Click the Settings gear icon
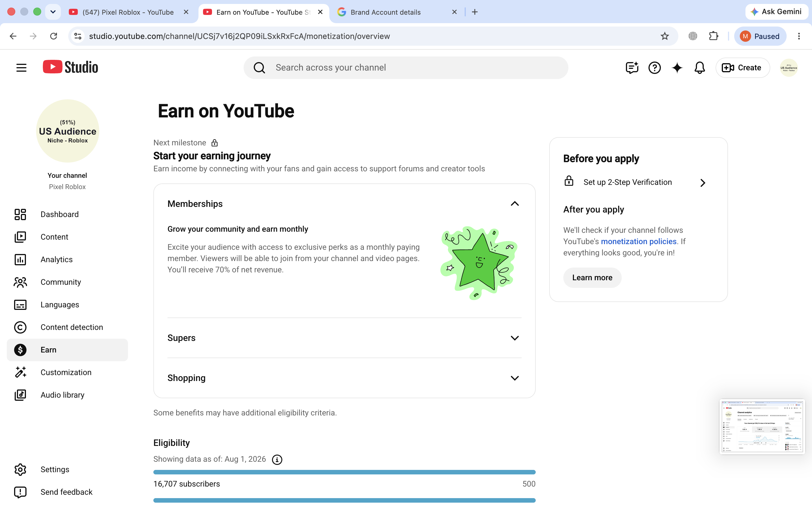Viewport: 812px width, 508px height. click(x=20, y=469)
